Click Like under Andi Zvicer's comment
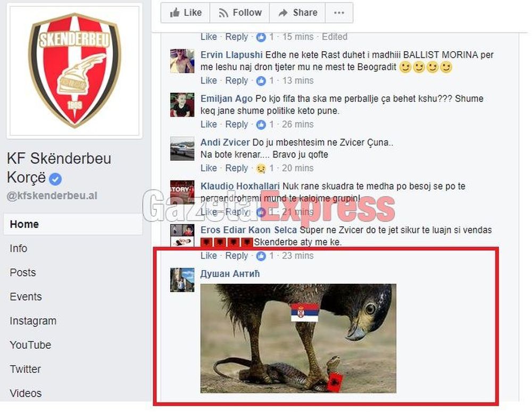This screenshot has width=532, height=418. point(209,168)
